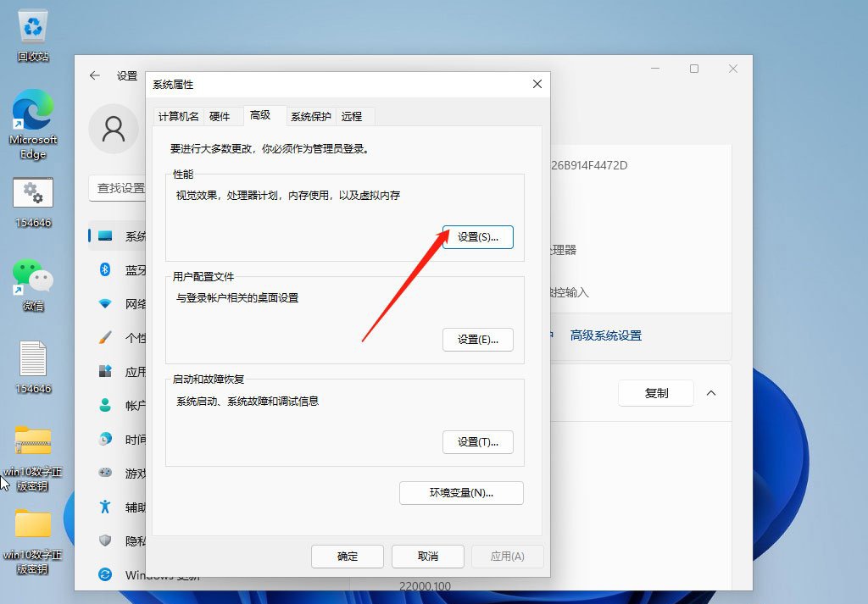Select the Windows Update icon in sidebar
Viewport: 868px width, 604px height.
(105, 574)
